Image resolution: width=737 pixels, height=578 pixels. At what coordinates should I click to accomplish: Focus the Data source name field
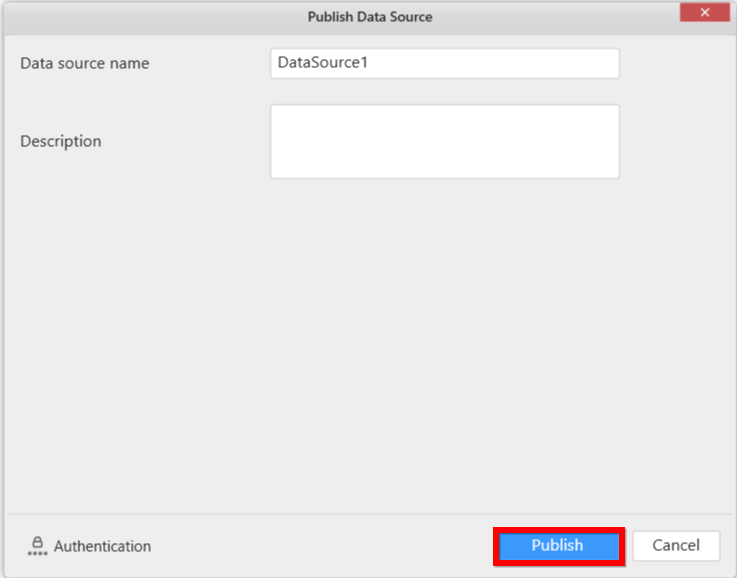coord(444,63)
